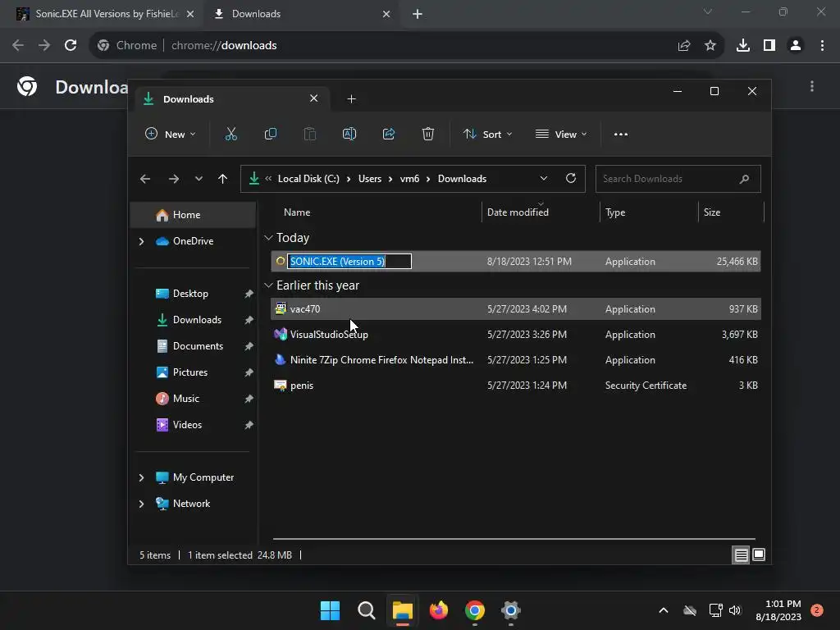Open a new Chrome tab

point(418,14)
